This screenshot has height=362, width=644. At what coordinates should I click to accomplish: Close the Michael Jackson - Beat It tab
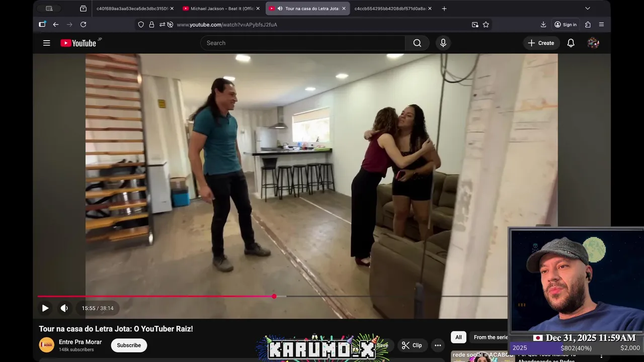(x=258, y=9)
